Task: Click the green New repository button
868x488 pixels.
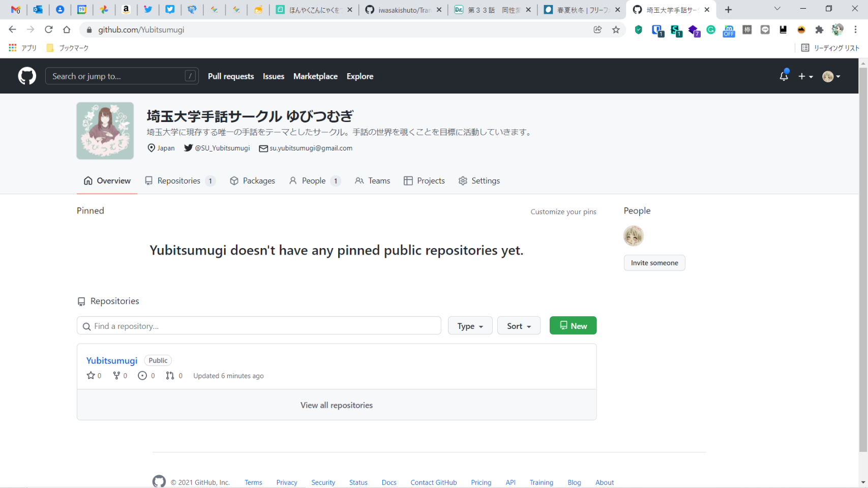Action: pyautogui.click(x=573, y=326)
